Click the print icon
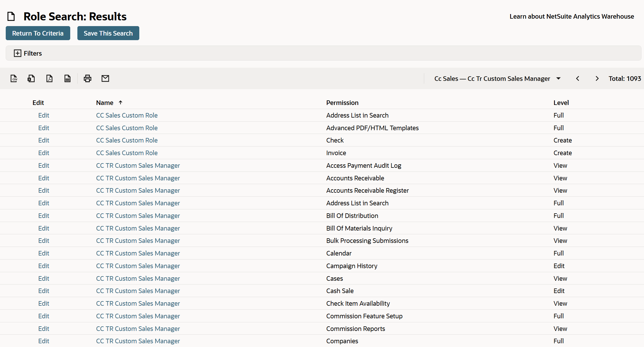This screenshot has width=644, height=347. point(87,78)
